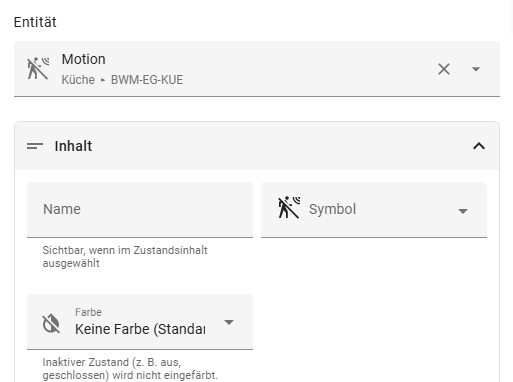This screenshot has height=382, width=513.
Task: Click the small Farbe field label
Action: point(88,312)
